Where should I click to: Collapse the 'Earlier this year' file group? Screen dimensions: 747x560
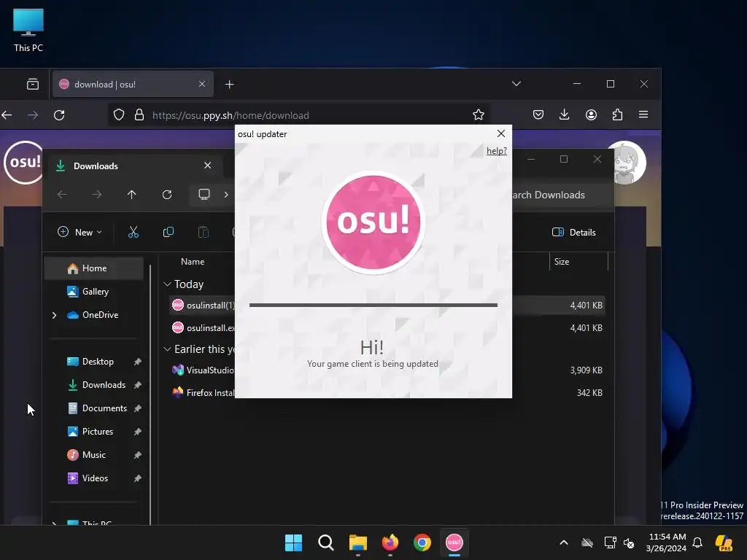pos(167,349)
